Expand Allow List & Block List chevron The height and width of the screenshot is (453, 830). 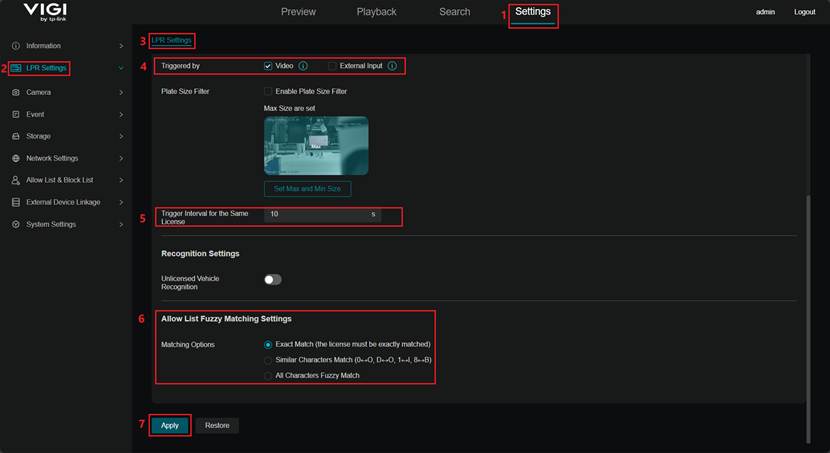(x=121, y=180)
